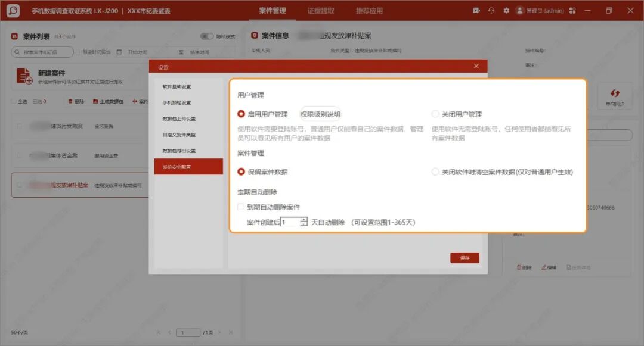Check the 到期自动删除案件 checkbox
The height and width of the screenshot is (346, 644).
(241, 207)
